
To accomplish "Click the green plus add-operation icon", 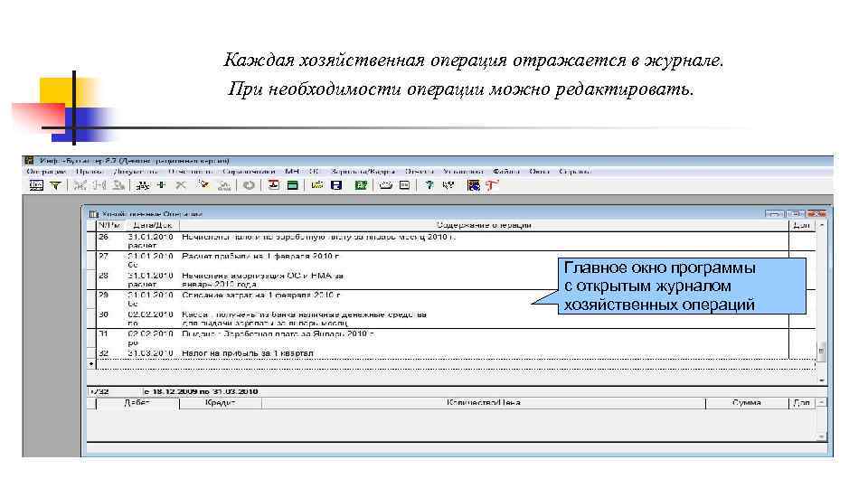I will (161, 185).
